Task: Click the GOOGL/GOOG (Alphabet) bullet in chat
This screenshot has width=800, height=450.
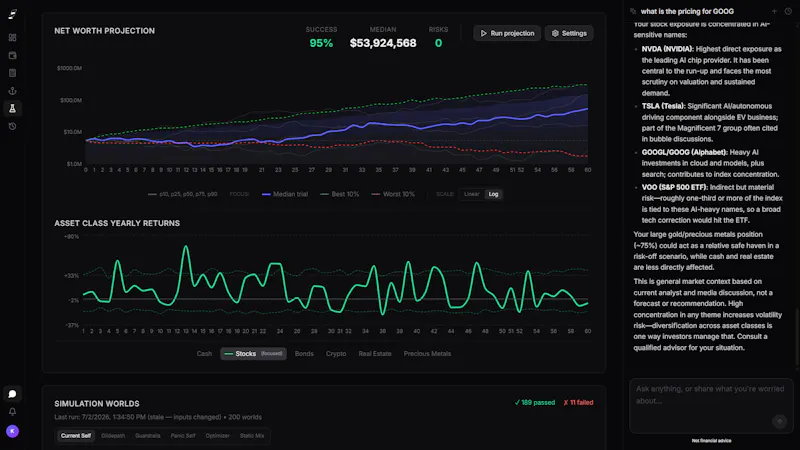Action: tap(711, 163)
